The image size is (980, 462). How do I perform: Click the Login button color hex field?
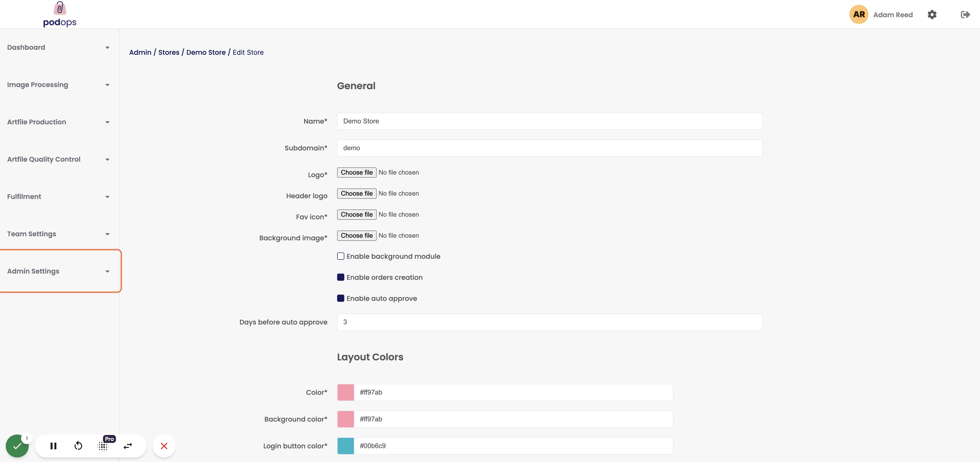click(x=513, y=446)
